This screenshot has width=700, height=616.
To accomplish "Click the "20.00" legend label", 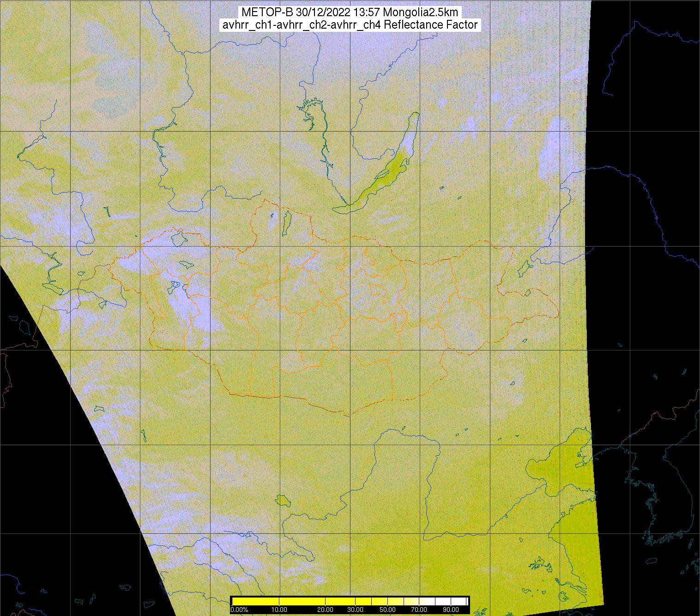I will tap(326, 610).
